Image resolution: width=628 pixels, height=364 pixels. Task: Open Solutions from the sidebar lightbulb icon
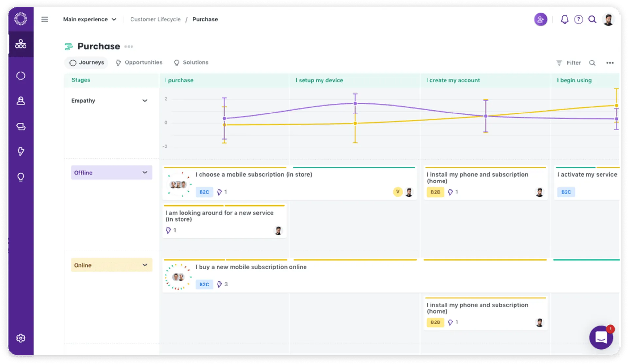[x=21, y=177]
